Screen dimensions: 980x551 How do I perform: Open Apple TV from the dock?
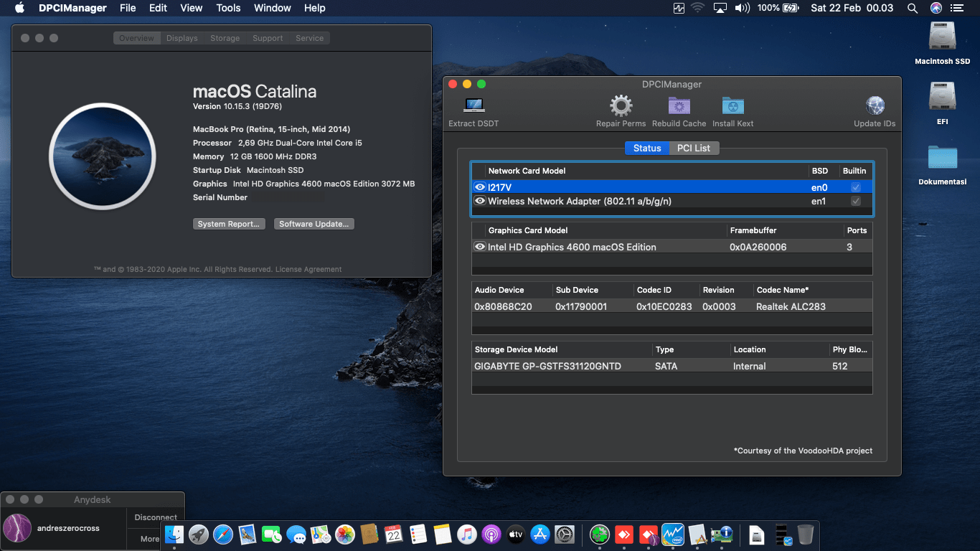[x=516, y=534]
